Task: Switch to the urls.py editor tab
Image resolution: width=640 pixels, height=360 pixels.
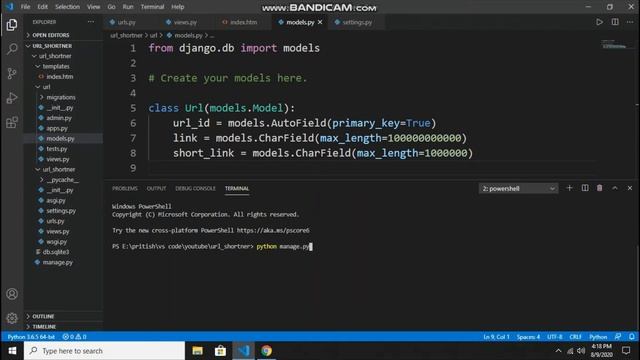Action: (x=127, y=22)
